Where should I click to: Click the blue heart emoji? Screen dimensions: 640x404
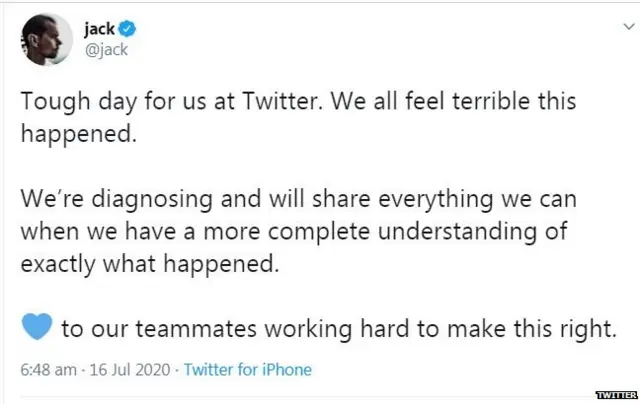(34, 329)
